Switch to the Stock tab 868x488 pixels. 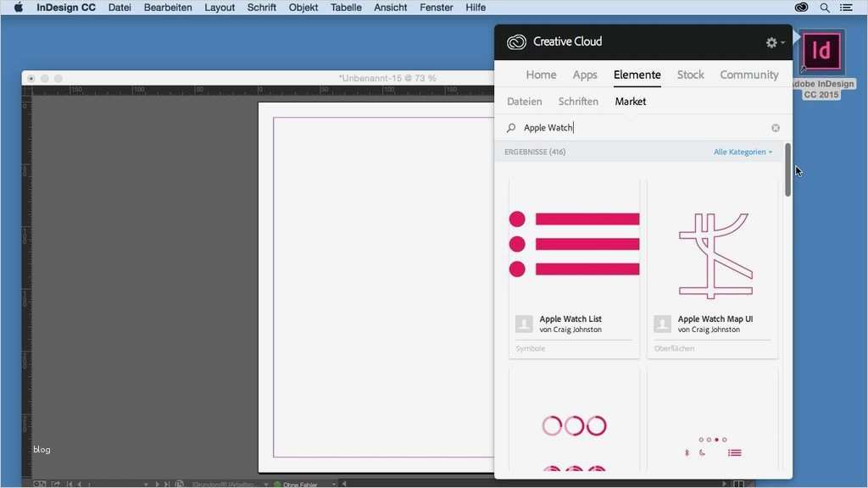[x=690, y=75]
